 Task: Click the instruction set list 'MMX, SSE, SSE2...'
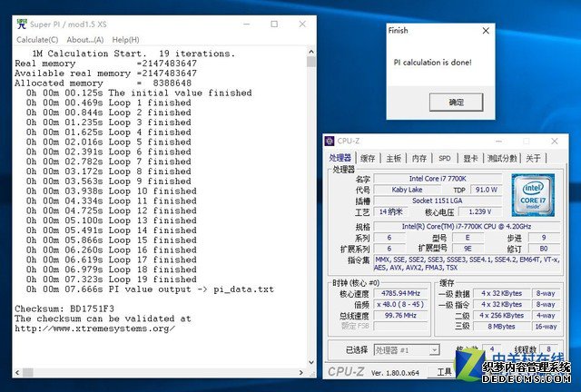467,263
